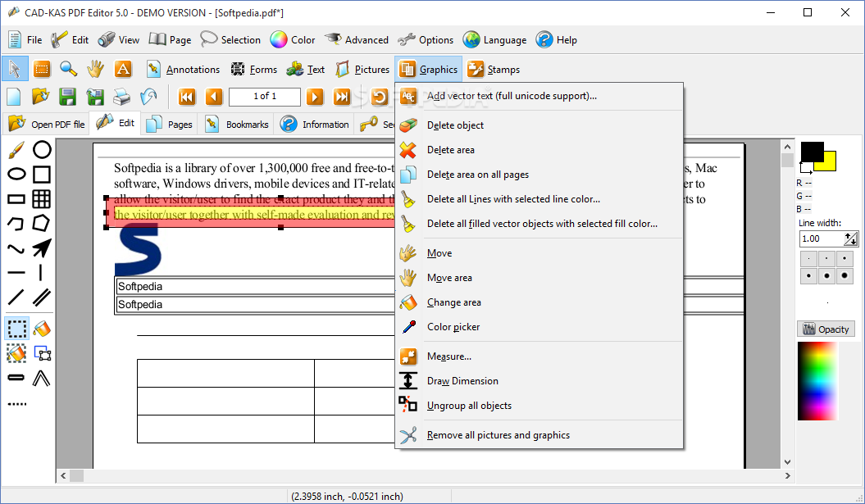
Task: Select Measure... menu entry
Action: pyautogui.click(x=539, y=356)
